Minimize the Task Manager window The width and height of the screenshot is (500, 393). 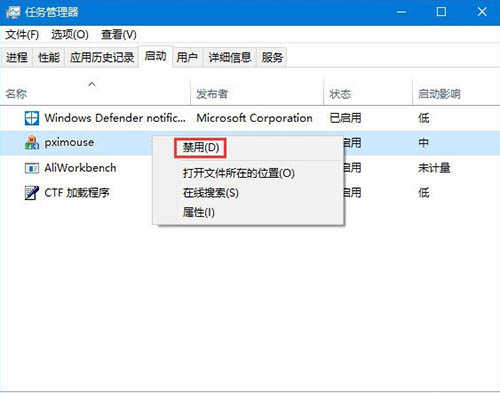(401, 12)
